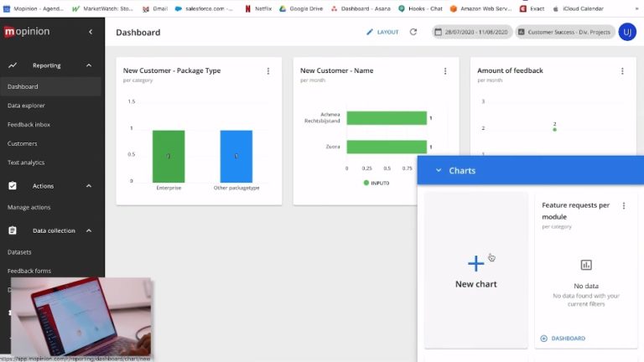Switch to the Gmail browser tab
The width and height of the screenshot is (644, 362).
pyautogui.click(x=153, y=8)
